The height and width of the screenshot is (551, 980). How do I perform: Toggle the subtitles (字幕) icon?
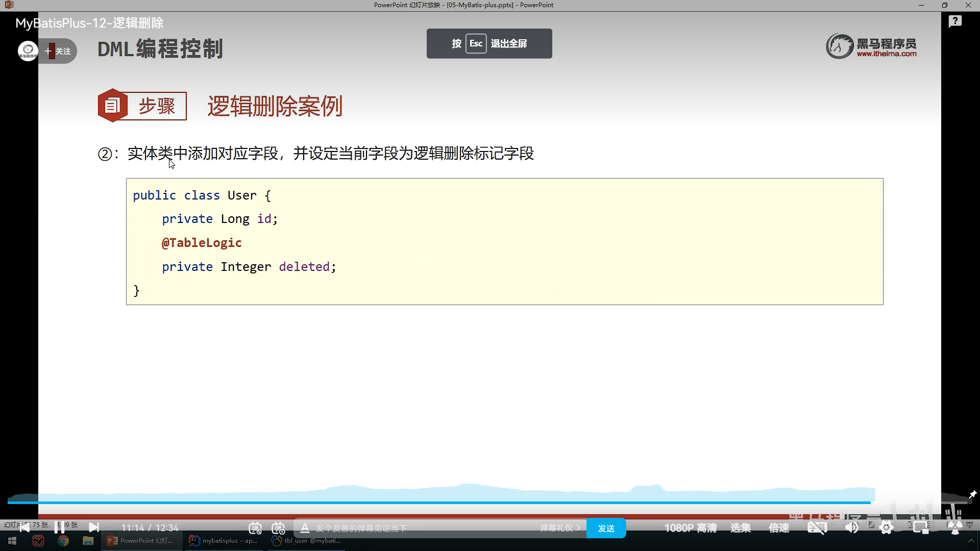pos(817,528)
